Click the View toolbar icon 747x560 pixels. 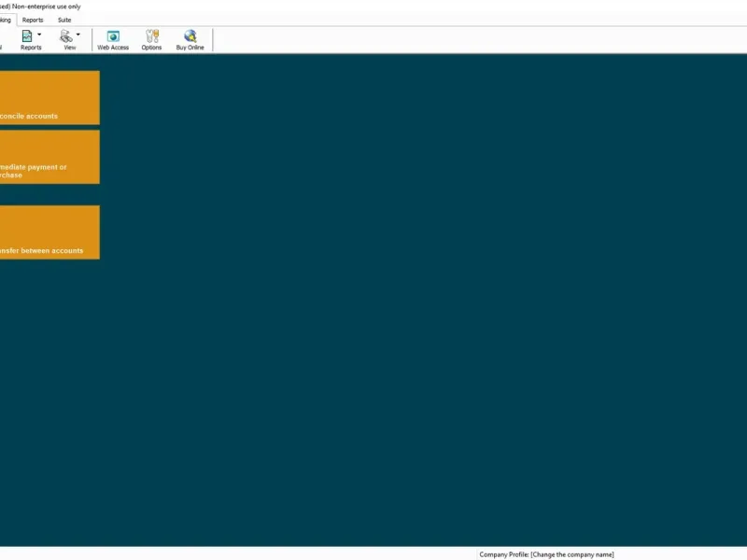(x=65, y=40)
